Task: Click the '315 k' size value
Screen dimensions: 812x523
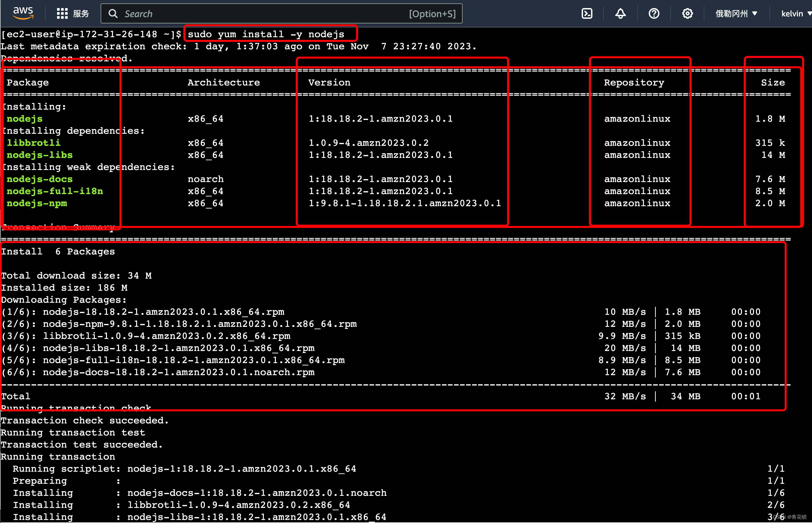Action: pos(769,143)
